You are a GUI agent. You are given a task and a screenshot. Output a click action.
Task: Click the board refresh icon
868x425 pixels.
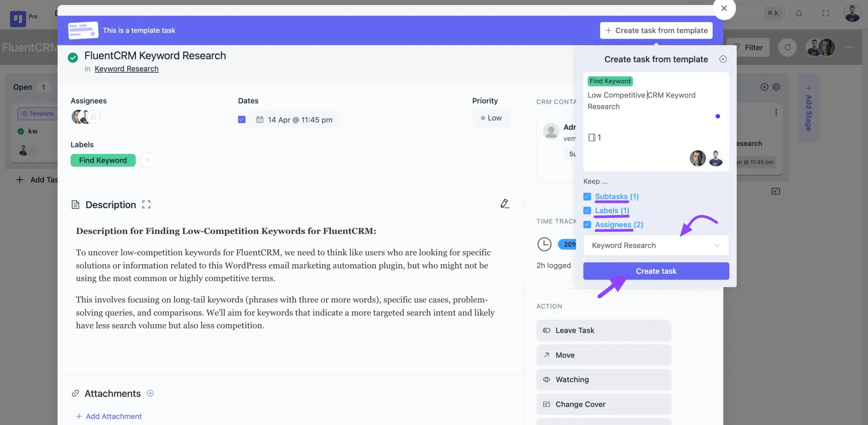coord(787,47)
